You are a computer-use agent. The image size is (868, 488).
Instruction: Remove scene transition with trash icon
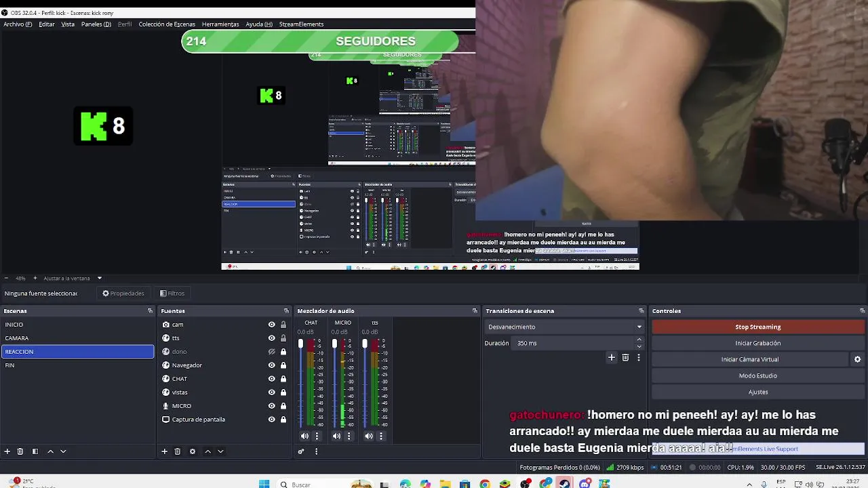coord(625,357)
